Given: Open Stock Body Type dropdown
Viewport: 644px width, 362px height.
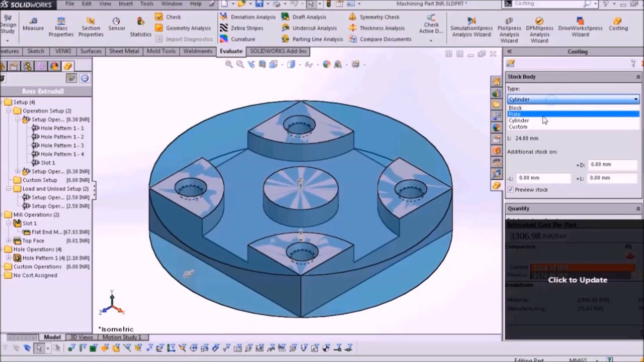Looking at the screenshot, I should click(x=573, y=99).
